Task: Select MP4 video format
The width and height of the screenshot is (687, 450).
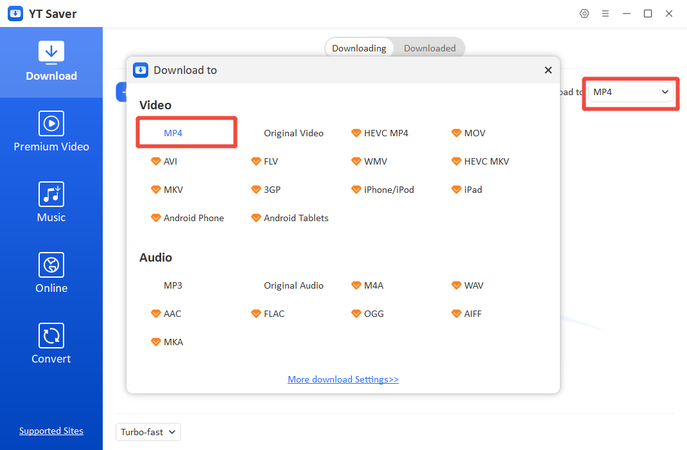Action: pyautogui.click(x=173, y=133)
